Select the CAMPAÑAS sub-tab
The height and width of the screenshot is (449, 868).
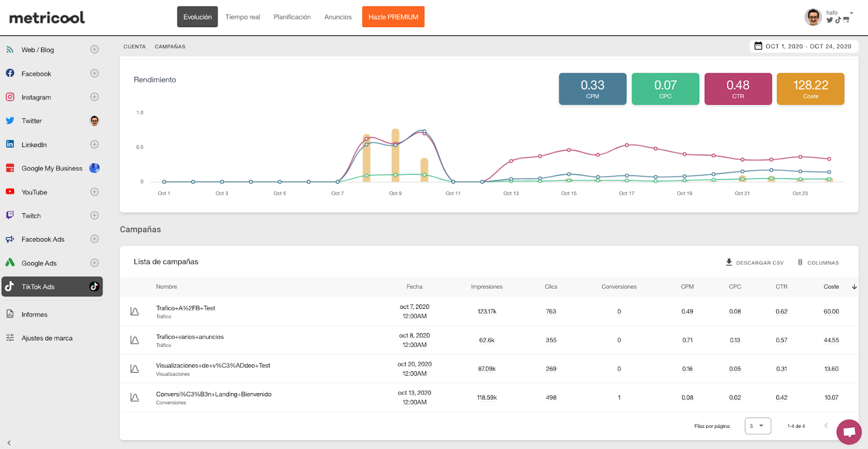170,47
